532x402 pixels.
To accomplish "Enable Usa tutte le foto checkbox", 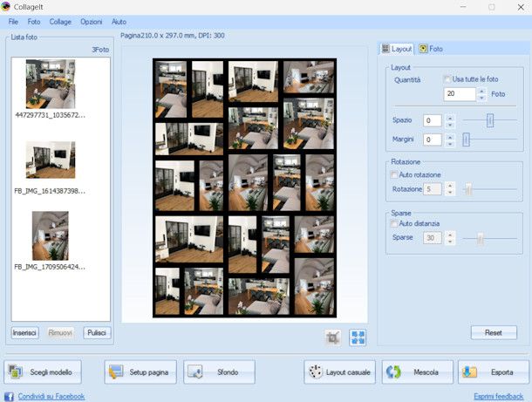I will pyautogui.click(x=448, y=79).
